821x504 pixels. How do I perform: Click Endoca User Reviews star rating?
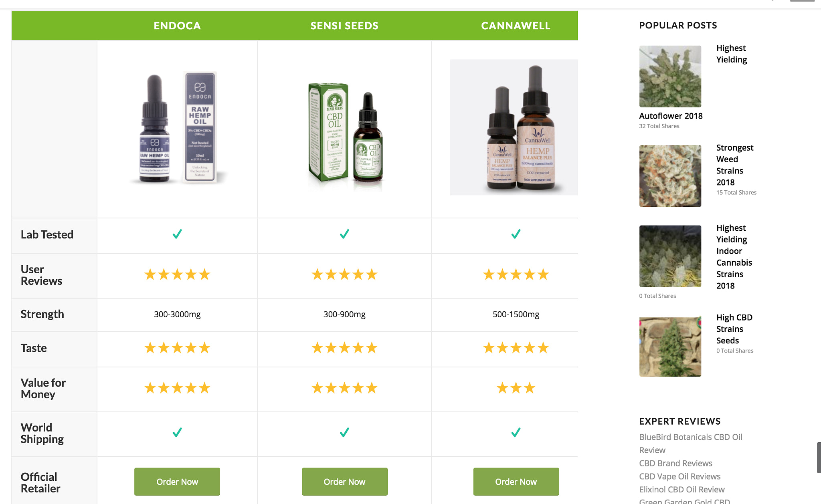pyautogui.click(x=177, y=275)
